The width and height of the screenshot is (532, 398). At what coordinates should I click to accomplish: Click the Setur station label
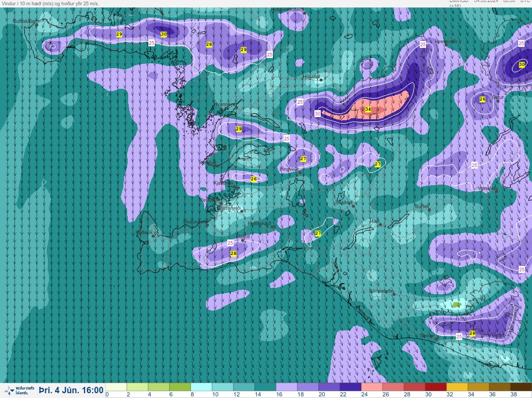(498, 97)
